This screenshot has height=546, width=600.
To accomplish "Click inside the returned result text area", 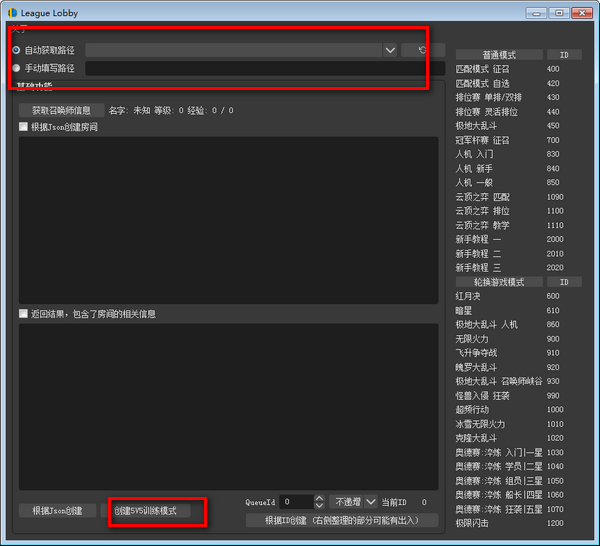I will pos(228,407).
